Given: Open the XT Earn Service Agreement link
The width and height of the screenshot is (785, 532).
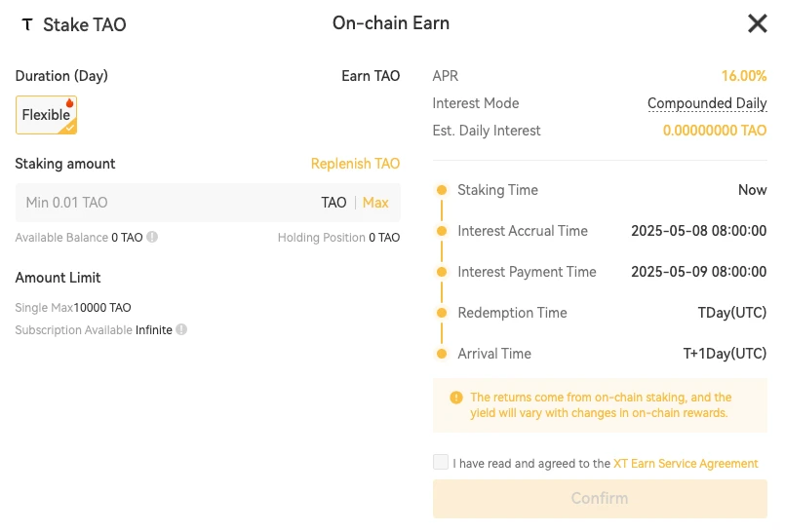Looking at the screenshot, I should tap(686, 464).
